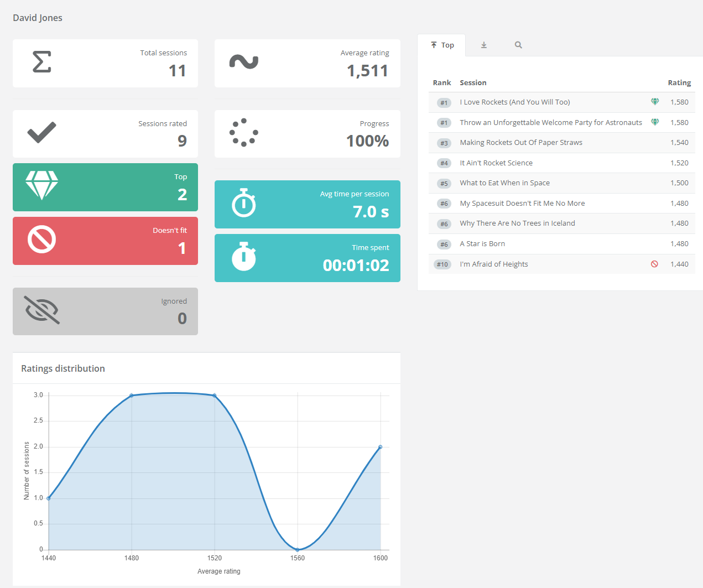The image size is (703, 588).
Task: Click the stopwatch icon on Avg time per session
Action: [243, 203]
